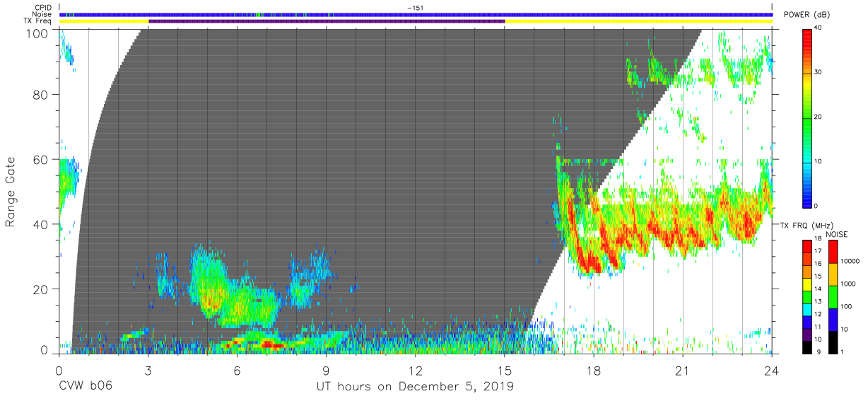Click the 'CVW b06' label

pos(85,386)
